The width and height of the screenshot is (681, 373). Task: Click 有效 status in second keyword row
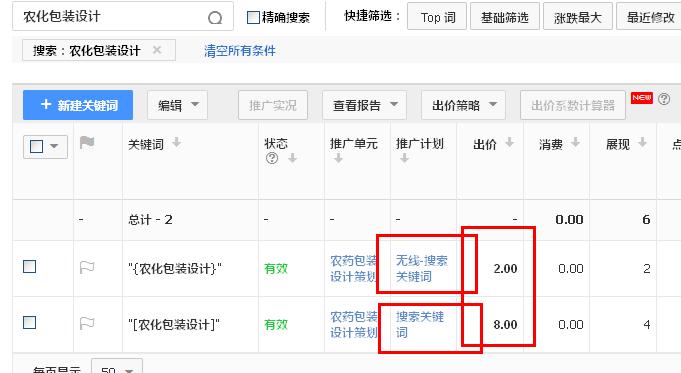276,324
